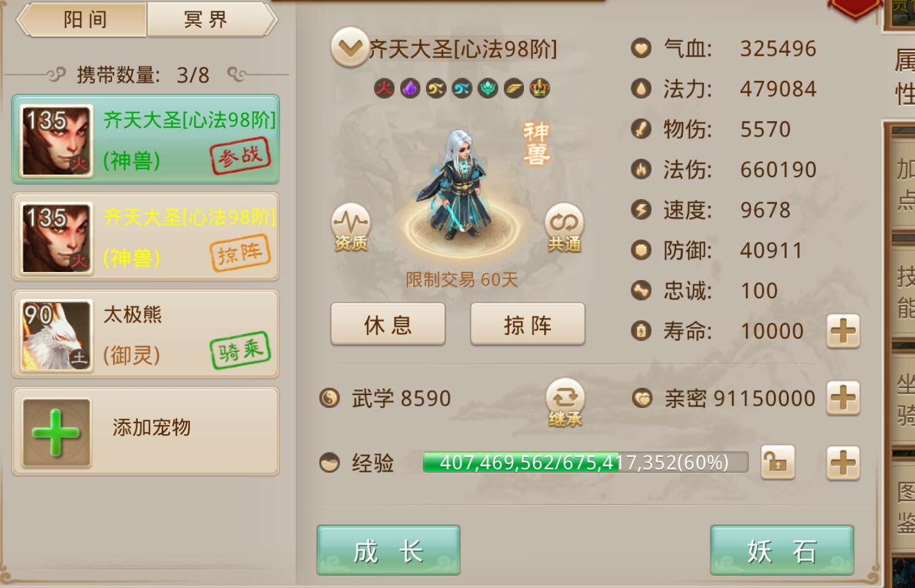The height and width of the screenshot is (588, 915).
Task: Select 齐天大圣 pet marked 参战
Action: (146, 140)
